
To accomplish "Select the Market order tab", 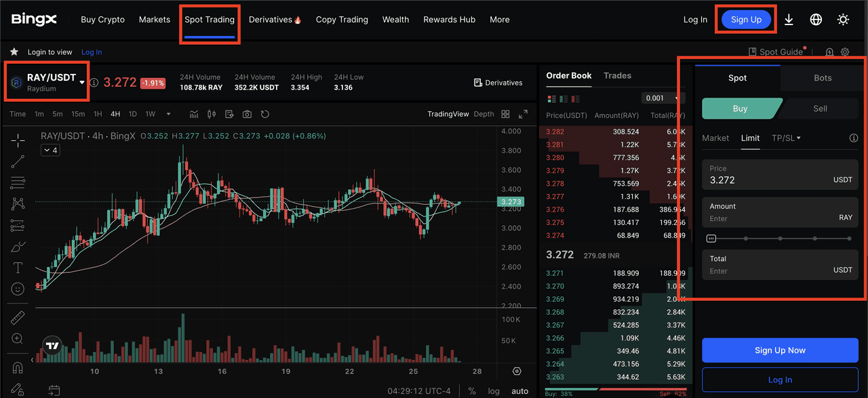I will [x=715, y=138].
